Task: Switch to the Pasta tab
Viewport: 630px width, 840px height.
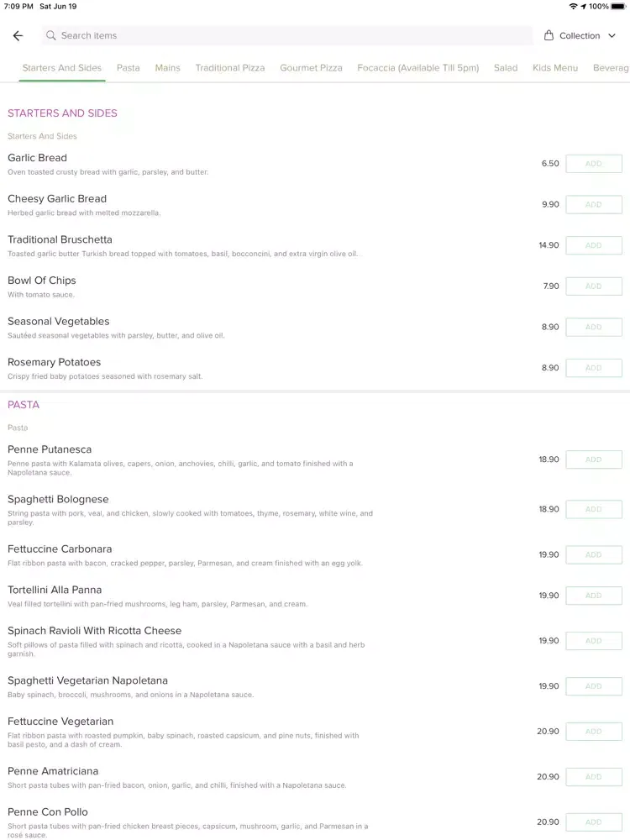Action: pyautogui.click(x=128, y=68)
